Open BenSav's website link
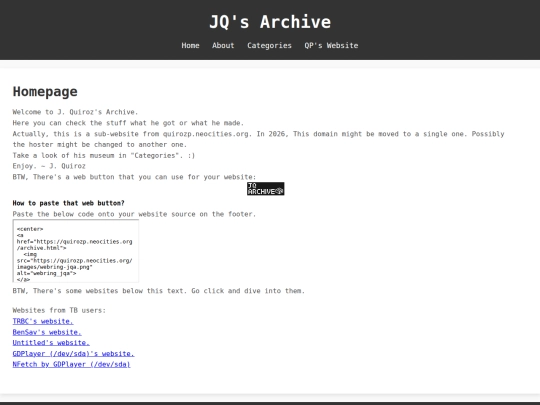 (x=47, y=332)
